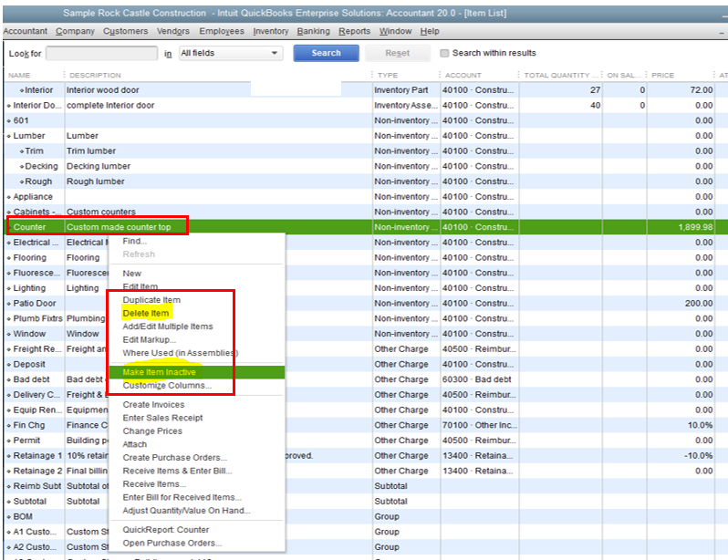The width and height of the screenshot is (728, 560).
Task: Select the Retainage 1 item row
Action: pos(366,456)
